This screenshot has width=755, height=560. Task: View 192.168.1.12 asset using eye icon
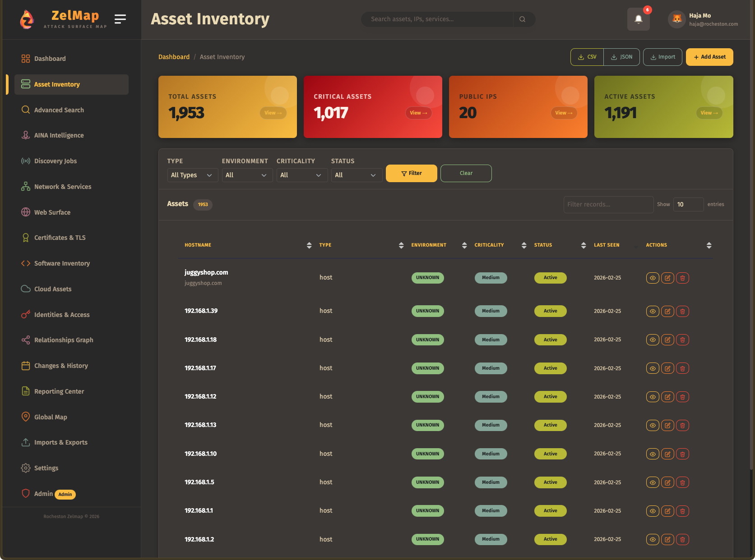point(653,397)
